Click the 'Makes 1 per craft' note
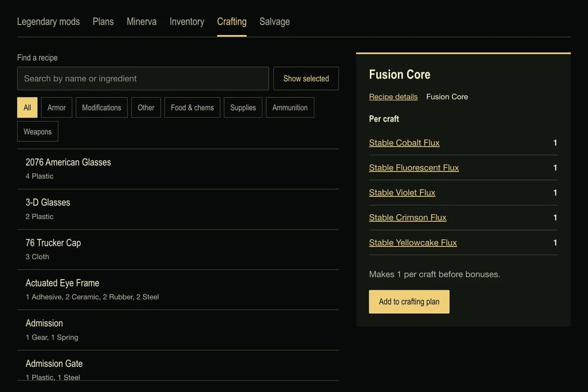Screen dimensions: 588x392 (x=434, y=274)
